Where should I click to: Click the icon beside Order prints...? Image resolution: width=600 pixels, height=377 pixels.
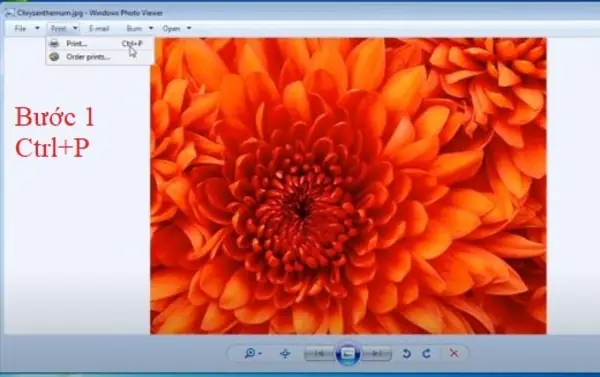point(54,57)
